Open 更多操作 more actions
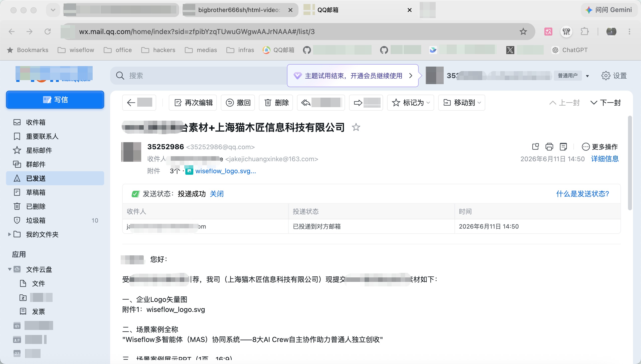The image size is (641, 364). coord(600,147)
